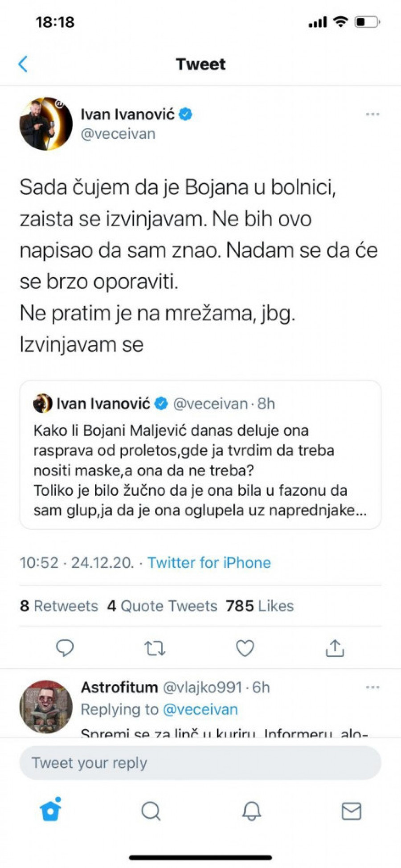Open the Home tab
This screenshot has height=868, width=401.
50,811
